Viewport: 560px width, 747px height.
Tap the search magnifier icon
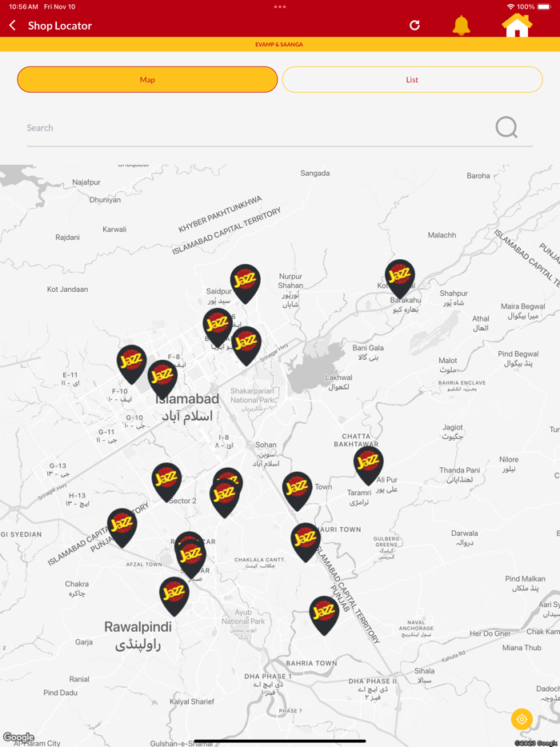point(506,128)
